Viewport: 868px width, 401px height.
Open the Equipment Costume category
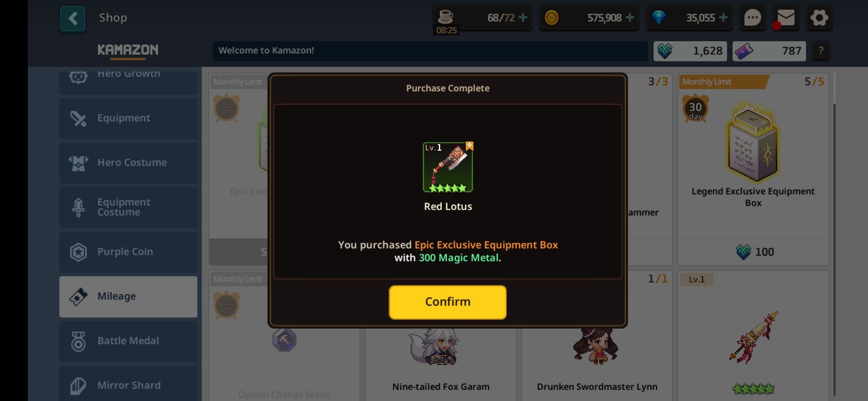(x=128, y=208)
